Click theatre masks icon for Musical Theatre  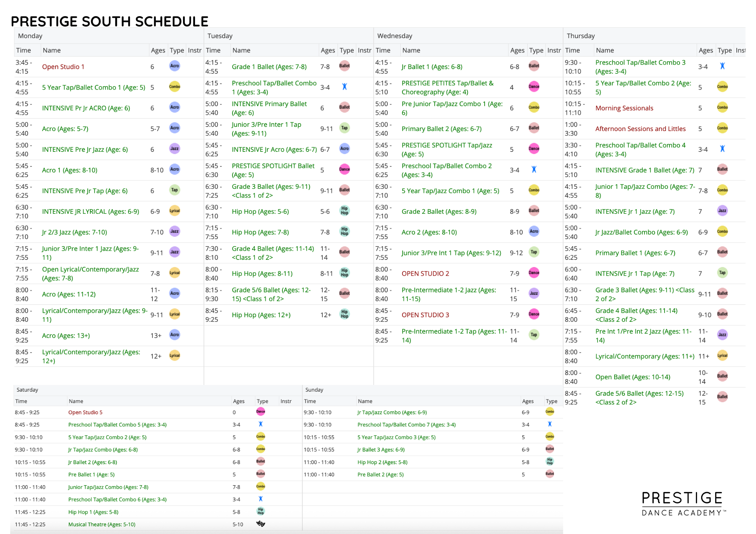260,524
